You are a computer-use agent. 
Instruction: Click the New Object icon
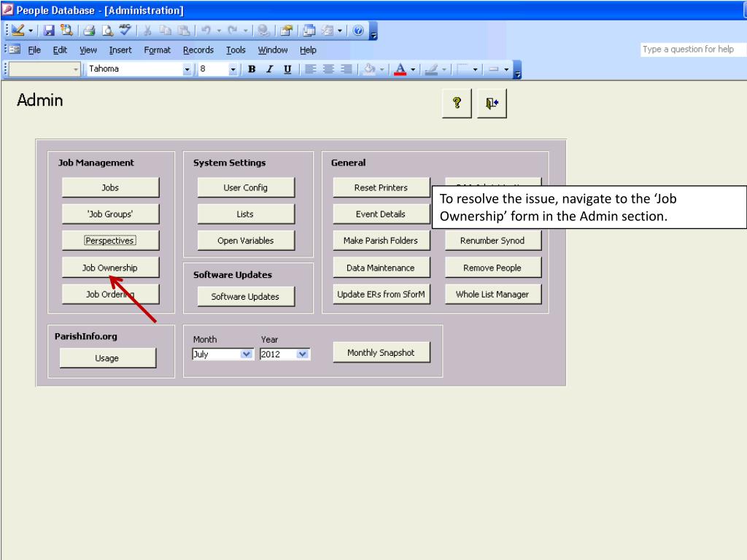click(328, 31)
